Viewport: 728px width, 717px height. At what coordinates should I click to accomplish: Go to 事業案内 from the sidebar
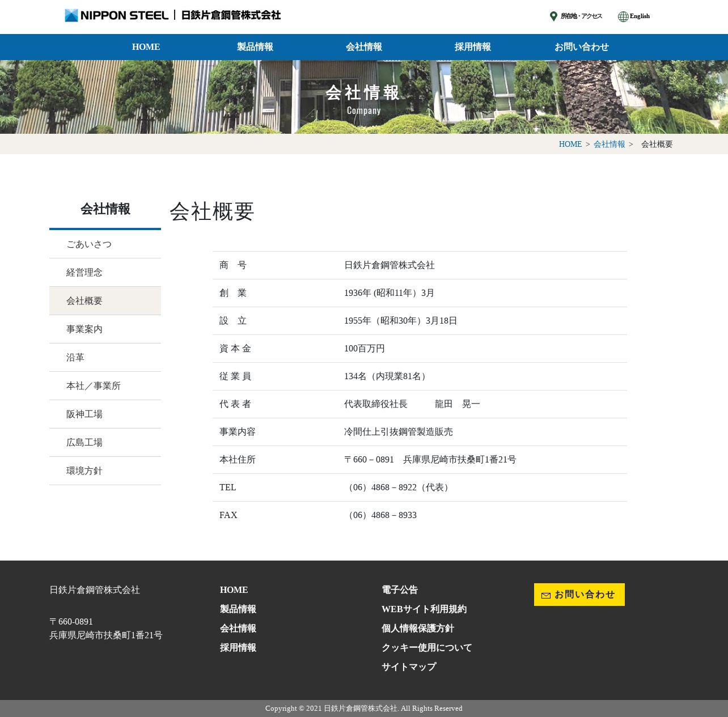coord(84,329)
